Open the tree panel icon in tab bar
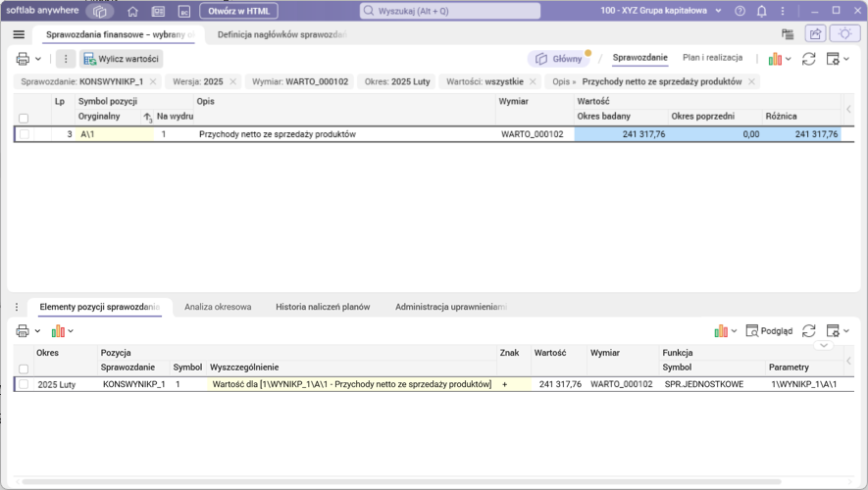 point(788,34)
